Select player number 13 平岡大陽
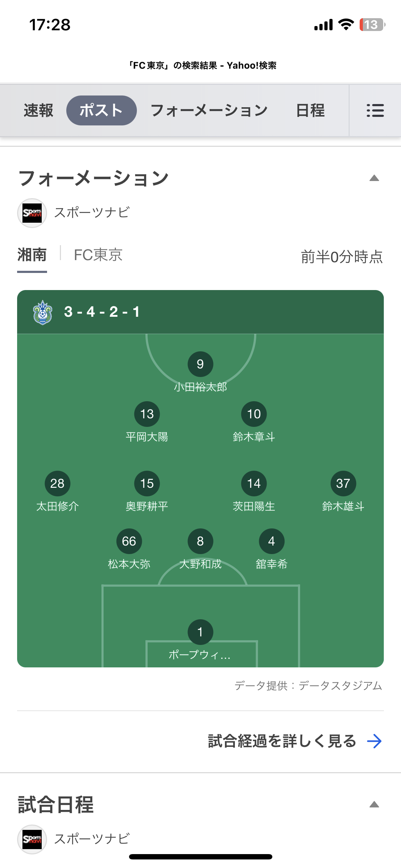This screenshot has height=868, width=401. pyautogui.click(x=147, y=414)
